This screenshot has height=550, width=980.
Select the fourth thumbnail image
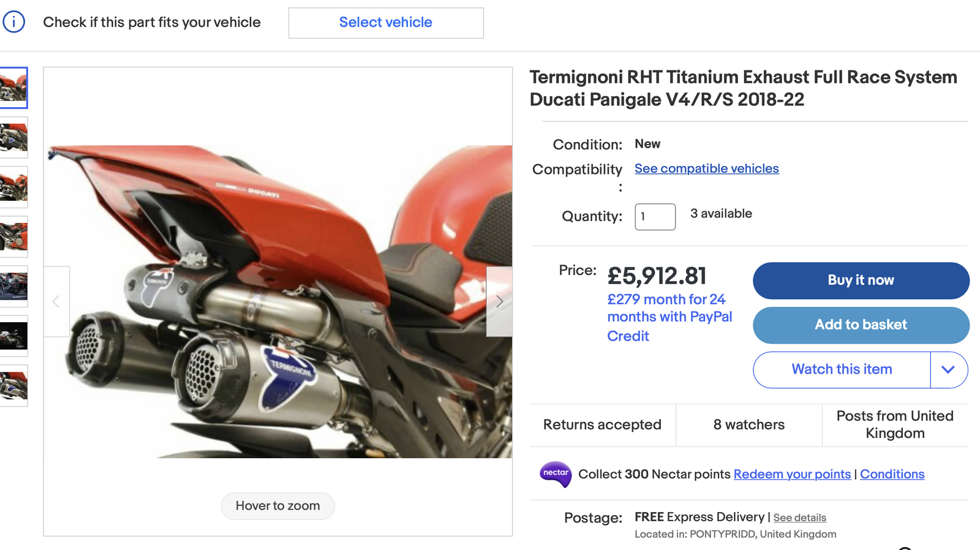[x=13, y=236]
